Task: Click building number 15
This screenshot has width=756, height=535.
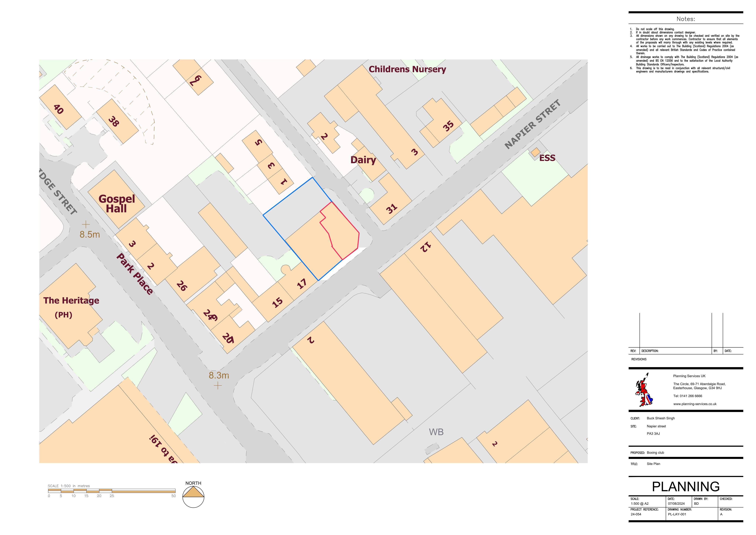Action: click(x=278, y=302)
